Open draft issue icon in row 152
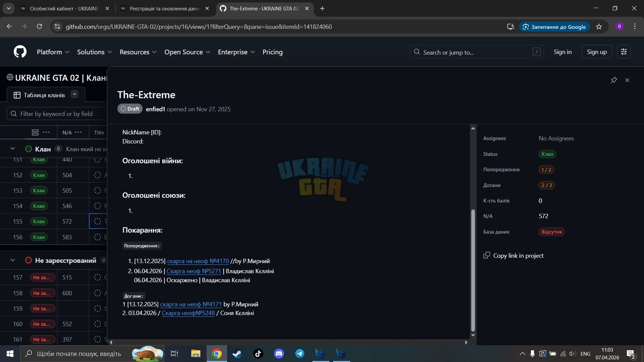644x362 pixels. pyautogui.click(x=98, y=175)
